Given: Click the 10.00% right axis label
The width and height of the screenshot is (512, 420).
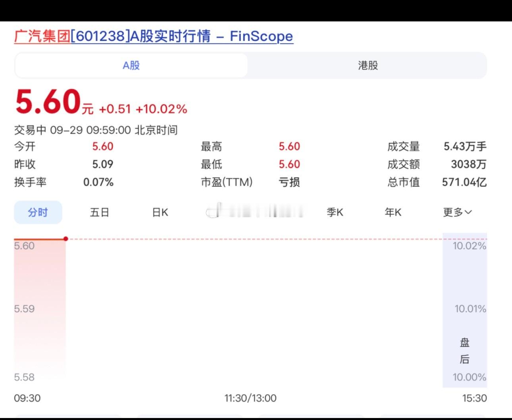Looking at the screenshot, I should [x=470, y=377].
